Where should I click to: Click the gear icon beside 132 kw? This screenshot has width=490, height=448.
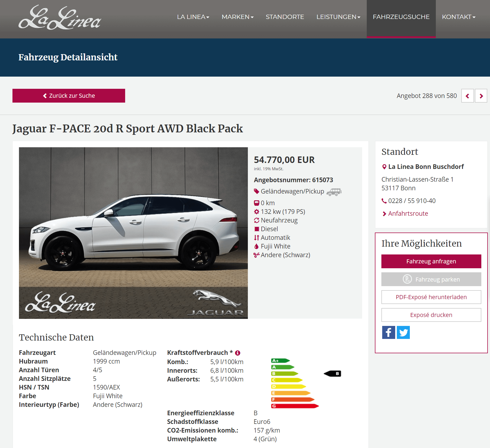click(x=257, y=212)
